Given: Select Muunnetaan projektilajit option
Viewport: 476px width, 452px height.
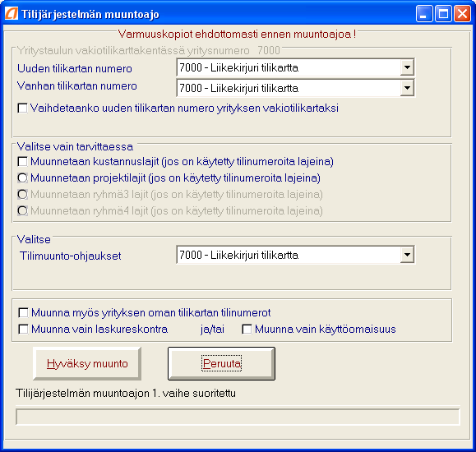Looking at the screenshot, I should [x=22, y=178].
